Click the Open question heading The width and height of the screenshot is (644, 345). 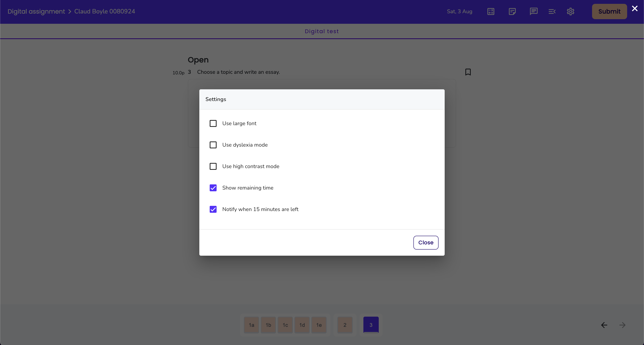(198, 60)
